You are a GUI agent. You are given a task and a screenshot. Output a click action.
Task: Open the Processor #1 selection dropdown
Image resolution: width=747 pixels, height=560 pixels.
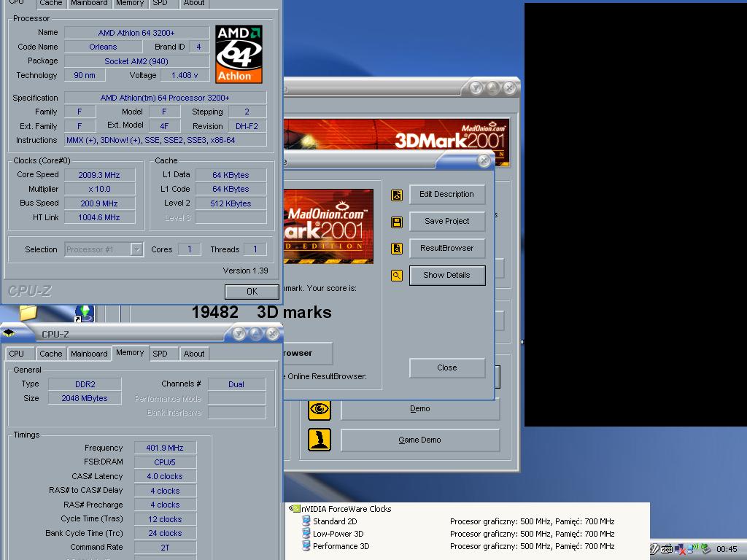pyautogui.click(x=136, y=249)
